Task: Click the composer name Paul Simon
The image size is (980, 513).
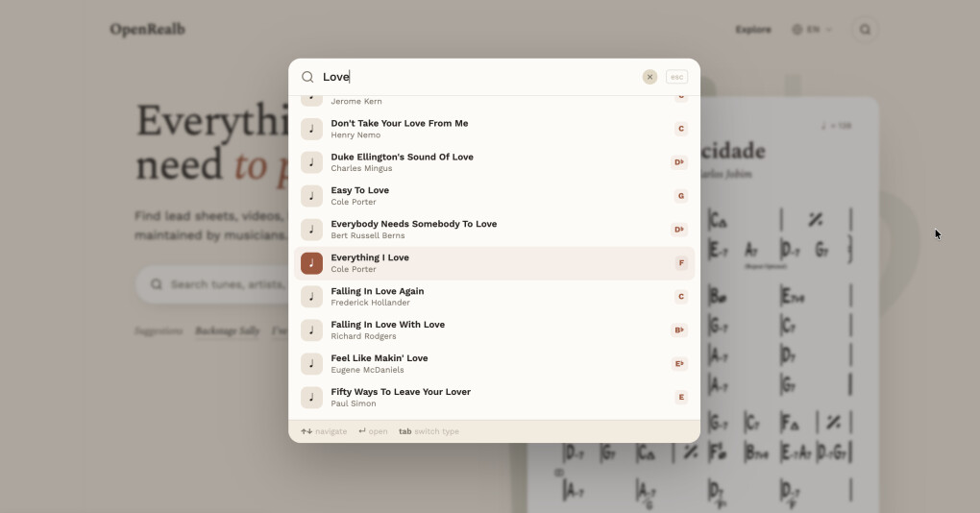Action: (x=354, y=403)
